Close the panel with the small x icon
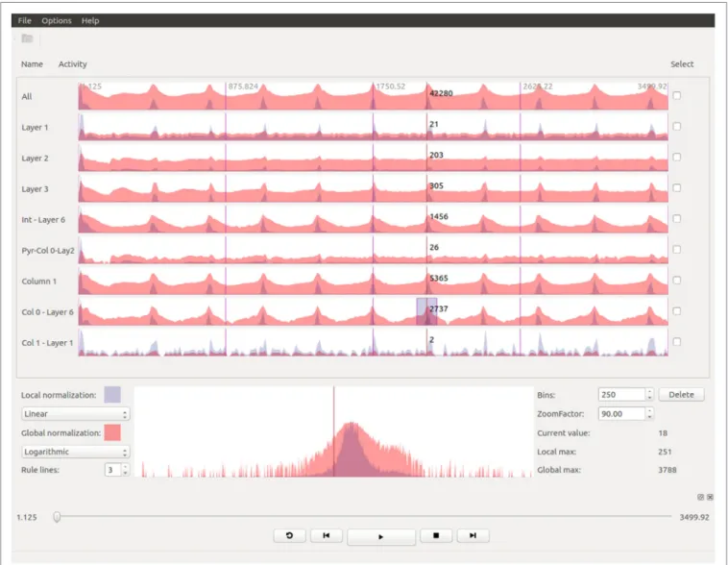The height and width of the screenshot is (565, 728). click(710, 497)
